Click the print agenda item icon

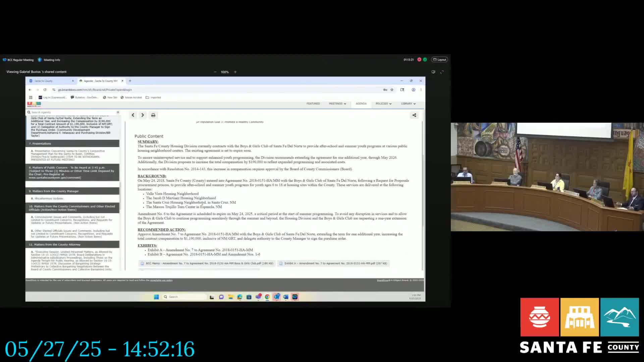point(153,115)
